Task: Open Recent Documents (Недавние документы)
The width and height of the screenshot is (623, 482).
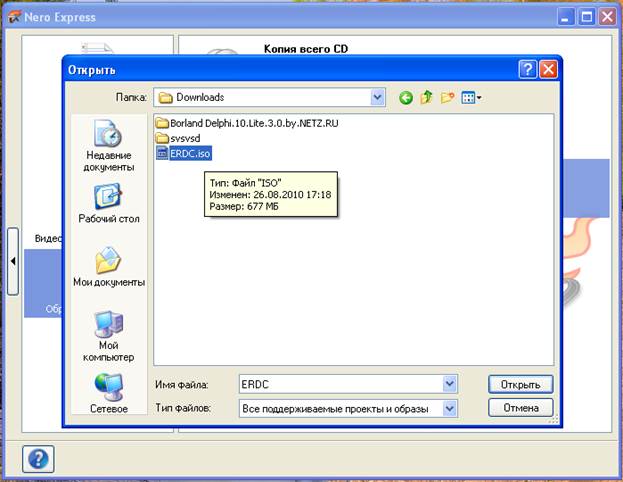Action: [x=108, y=146]
